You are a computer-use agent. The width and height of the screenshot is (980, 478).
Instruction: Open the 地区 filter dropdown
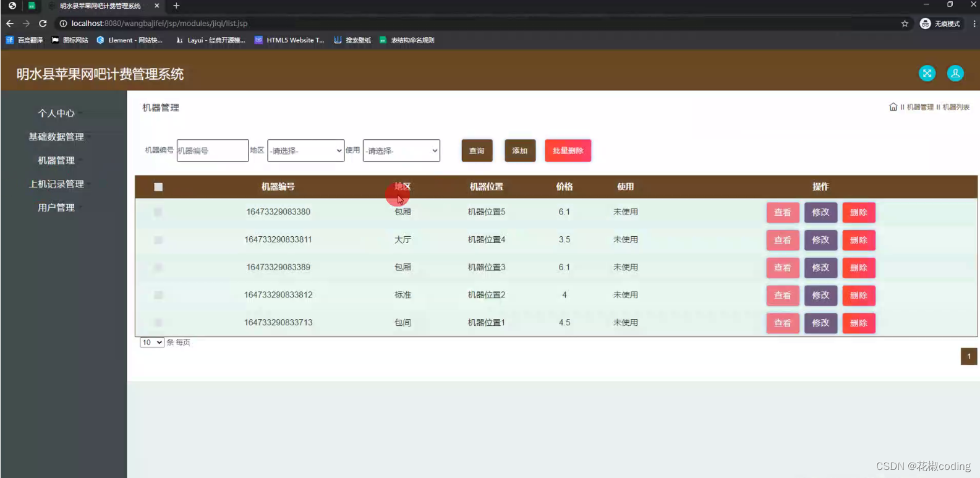tap(305, 150)
